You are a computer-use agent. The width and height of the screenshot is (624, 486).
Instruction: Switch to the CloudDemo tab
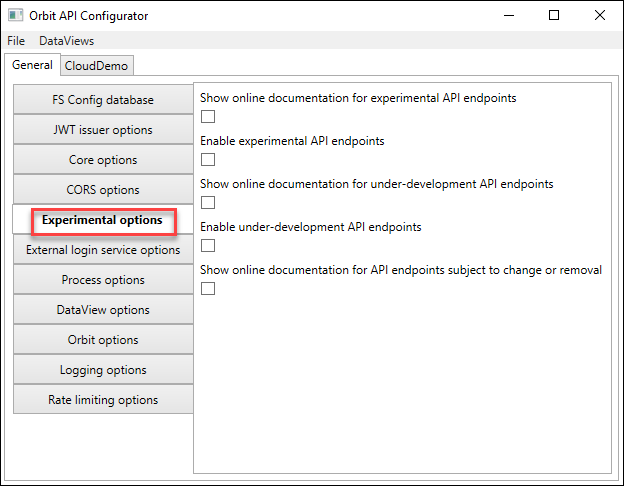(x=96, y=66)
